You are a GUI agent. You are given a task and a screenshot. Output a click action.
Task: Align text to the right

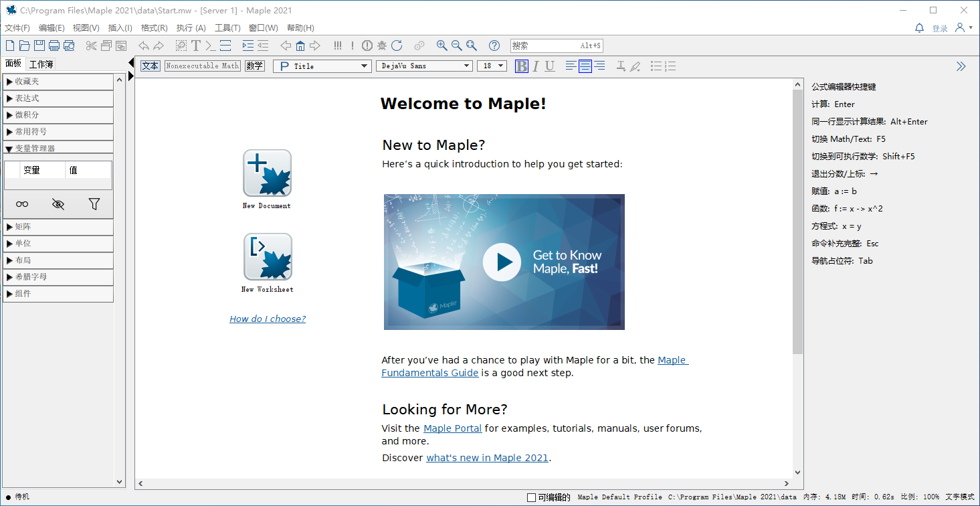[599, 66]
